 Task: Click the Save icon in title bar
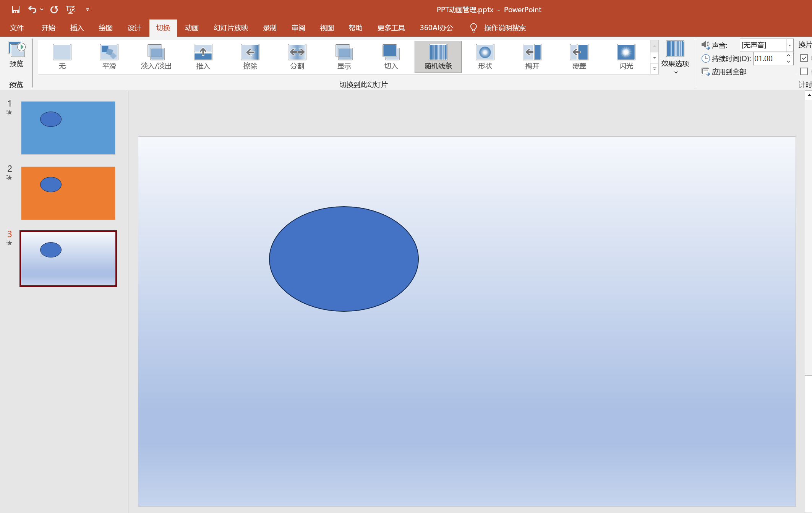click(x=16, y=10)
